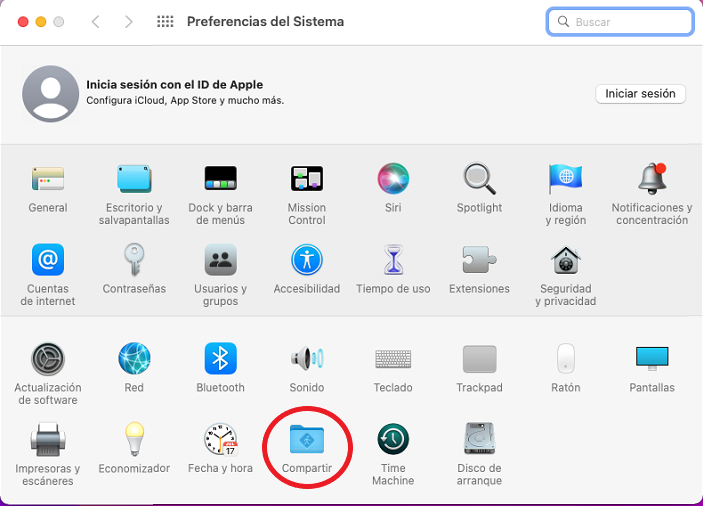Close the Preferencias del Sistema window

[23, 22]
